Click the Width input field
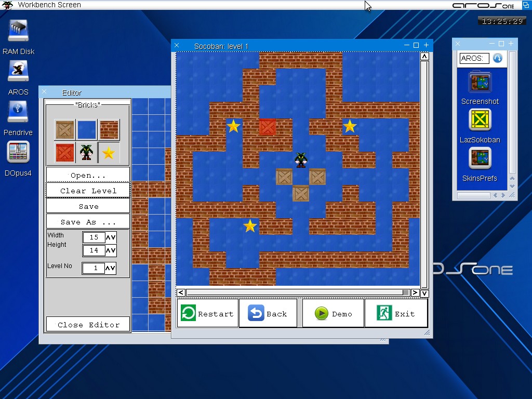Image resolution: width=532 pixels, height=399 pixels. [x=94, y=237]
